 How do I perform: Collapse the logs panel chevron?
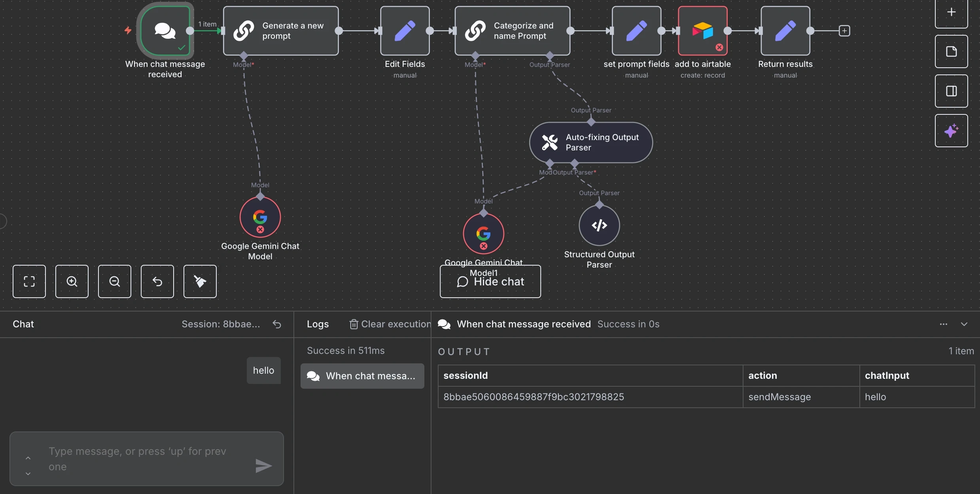click(x=964, y=324)
